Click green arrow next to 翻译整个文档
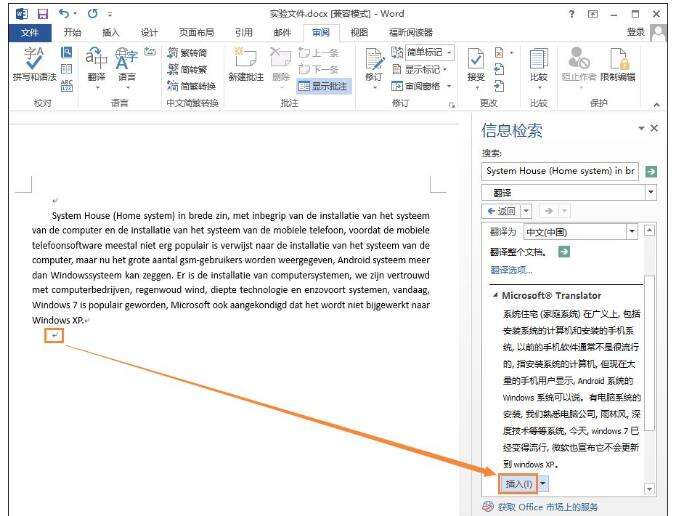 564,251
